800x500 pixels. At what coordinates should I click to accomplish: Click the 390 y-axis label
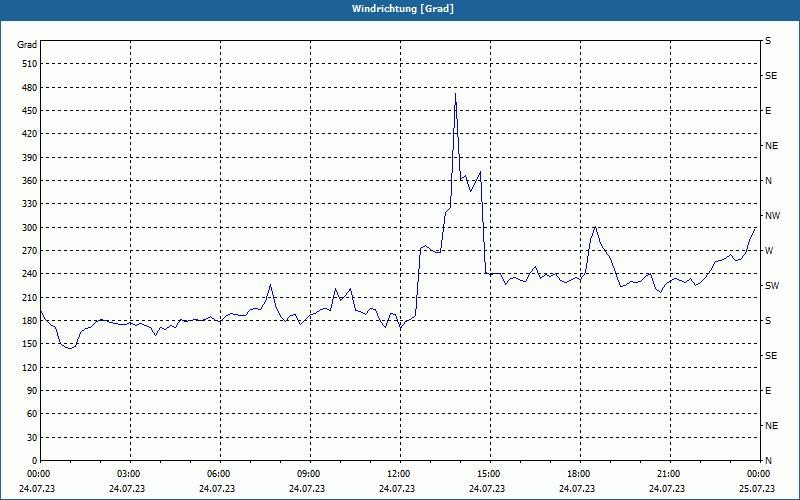(x=30, y=158)
